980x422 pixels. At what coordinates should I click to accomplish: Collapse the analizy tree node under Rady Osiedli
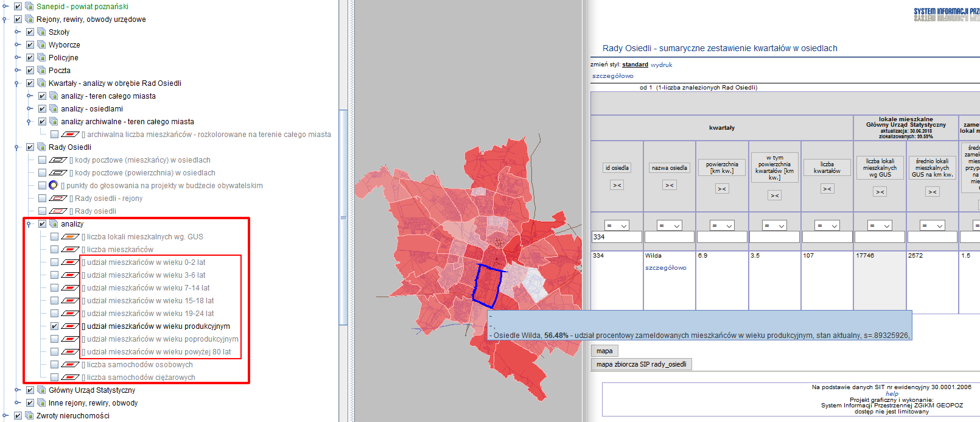[29, 224]
